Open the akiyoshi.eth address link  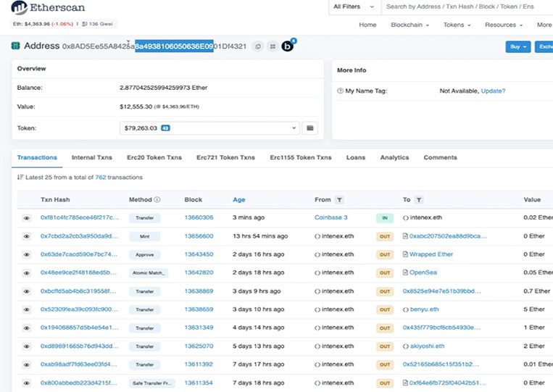coord(427,346)
